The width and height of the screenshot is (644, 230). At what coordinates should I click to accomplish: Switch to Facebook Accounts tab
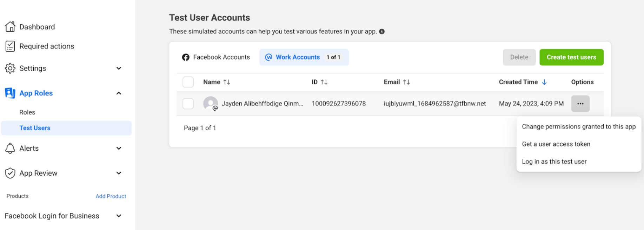[x=216, y=57]
